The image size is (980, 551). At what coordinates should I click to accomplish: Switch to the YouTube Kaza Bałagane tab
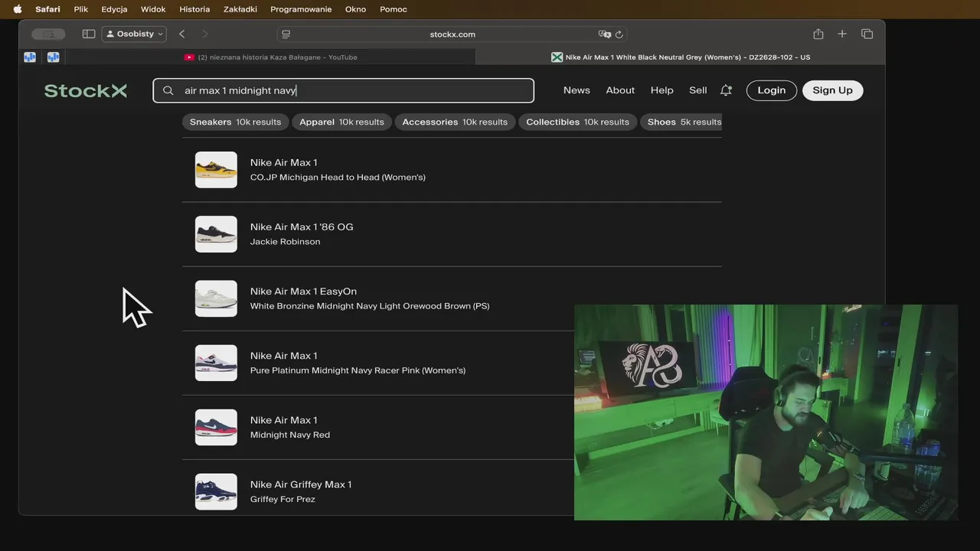(x=271, y=57)
